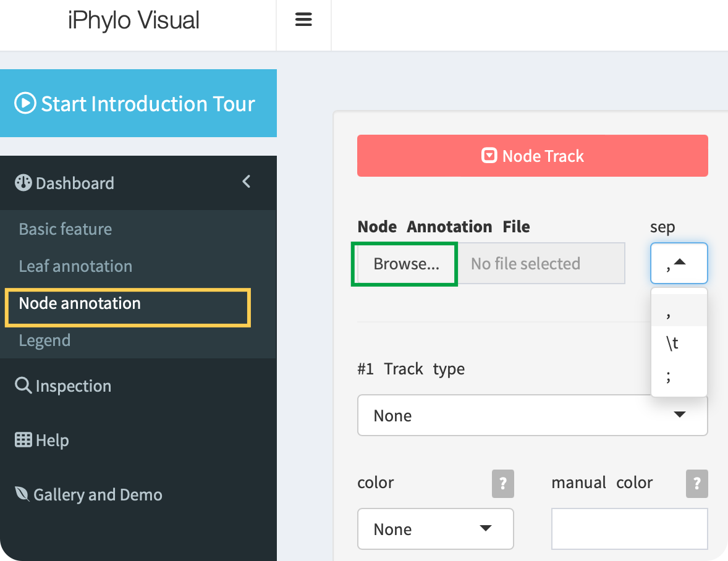
Task: Click the help icon next to color
Action: pos(502,483)
